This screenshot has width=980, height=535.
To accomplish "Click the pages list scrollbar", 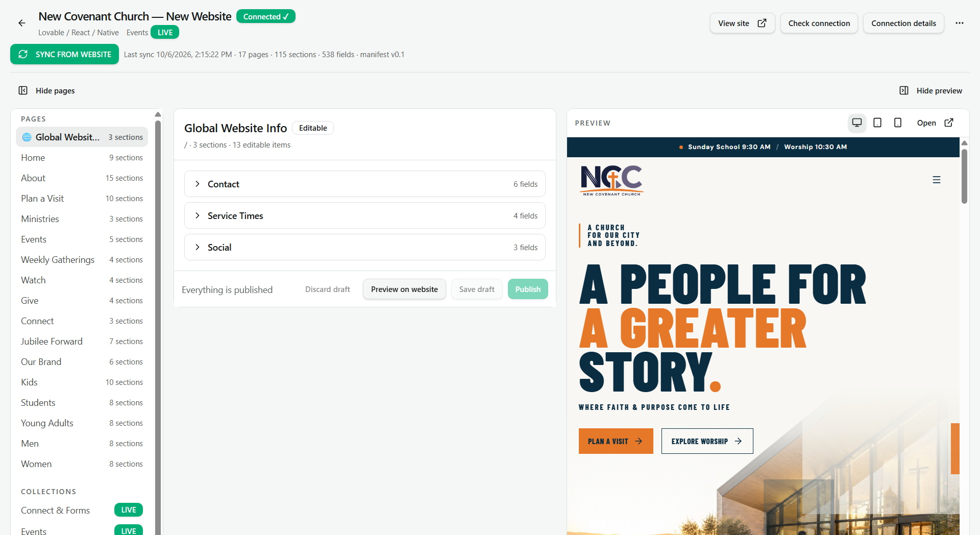I will tap(158, 327).
